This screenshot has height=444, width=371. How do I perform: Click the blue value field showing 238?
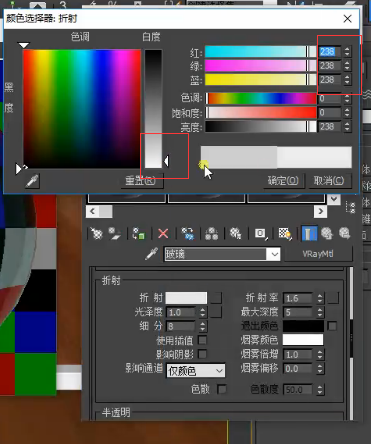click(x=330, y=80)
